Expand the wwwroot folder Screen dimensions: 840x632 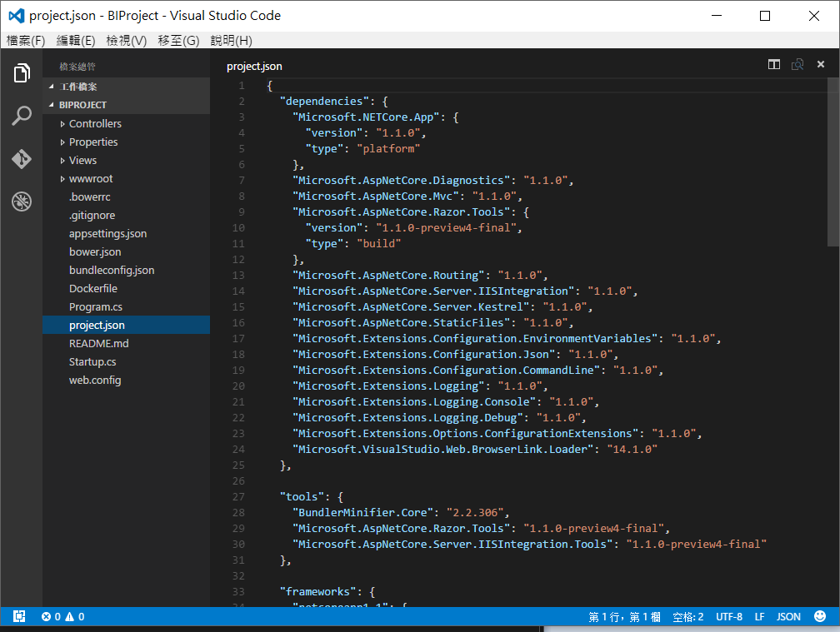(126, 178)
